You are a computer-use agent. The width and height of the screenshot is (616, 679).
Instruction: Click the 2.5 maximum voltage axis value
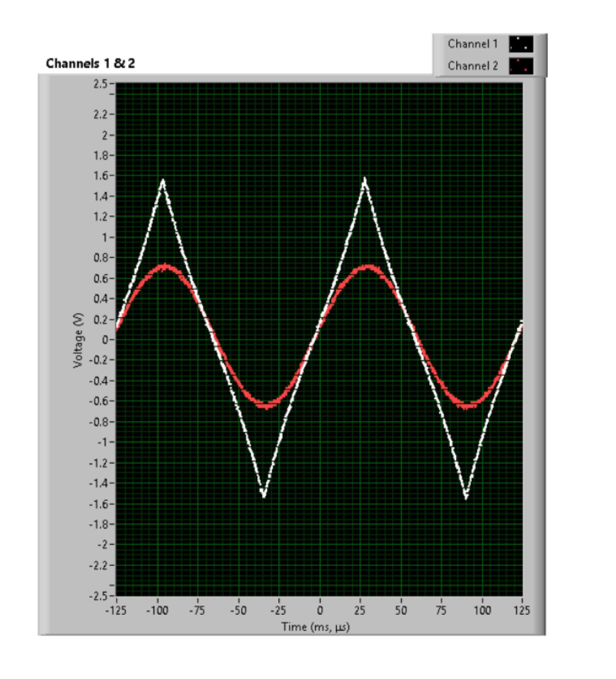(x=101, y=84)
